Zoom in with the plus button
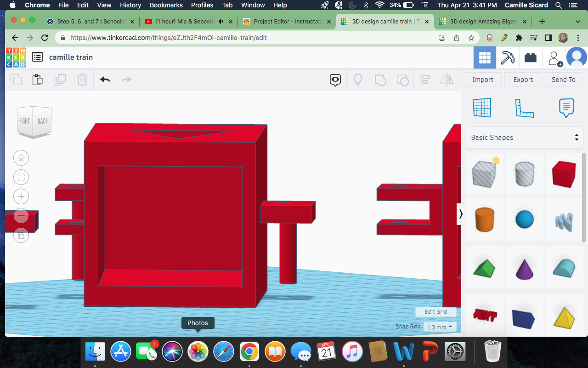 (x=21, y=196)
